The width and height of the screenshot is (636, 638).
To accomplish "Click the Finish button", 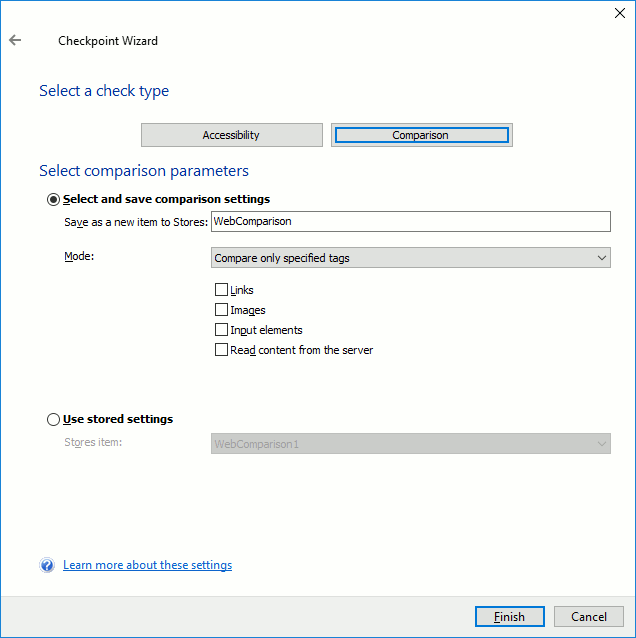I will coord(509,616).
